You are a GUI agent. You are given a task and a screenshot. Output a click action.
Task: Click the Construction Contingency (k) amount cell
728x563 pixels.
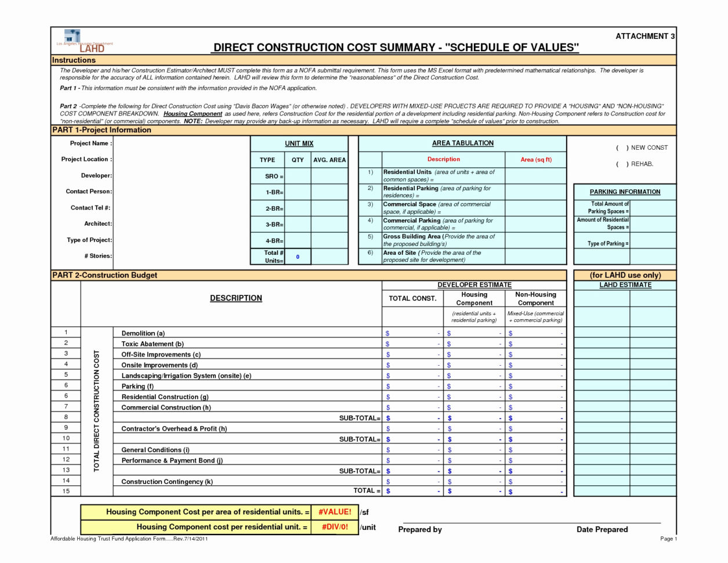pyautogui.click(x=412, y=481)
